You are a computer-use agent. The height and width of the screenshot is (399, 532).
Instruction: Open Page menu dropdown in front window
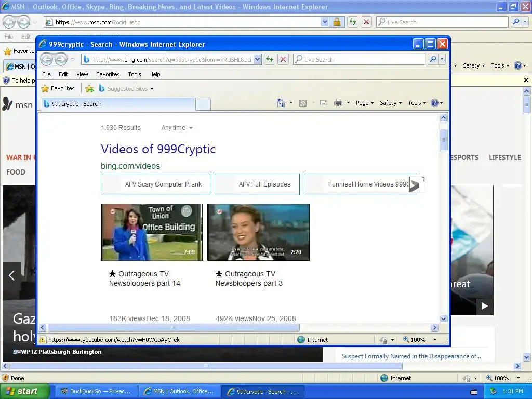[x=364, y=103]
